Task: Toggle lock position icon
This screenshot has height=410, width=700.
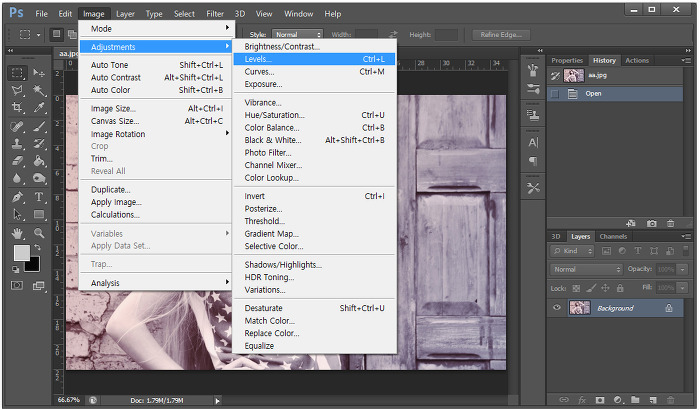Action: (605, 289)
